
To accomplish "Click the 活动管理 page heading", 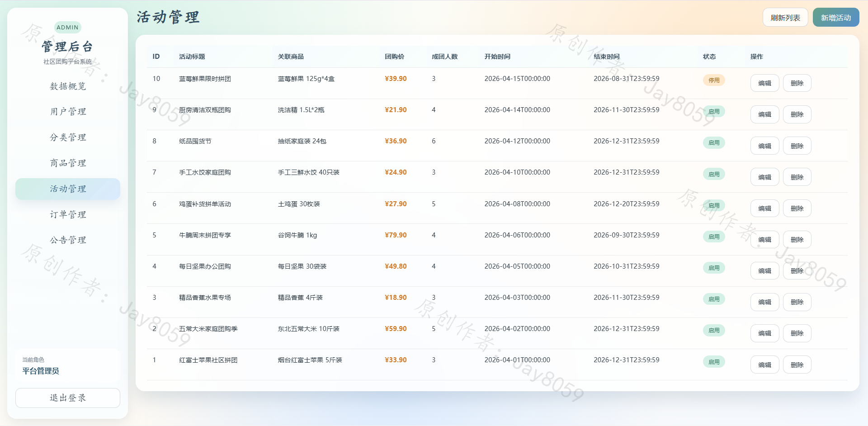I will 168,17.
